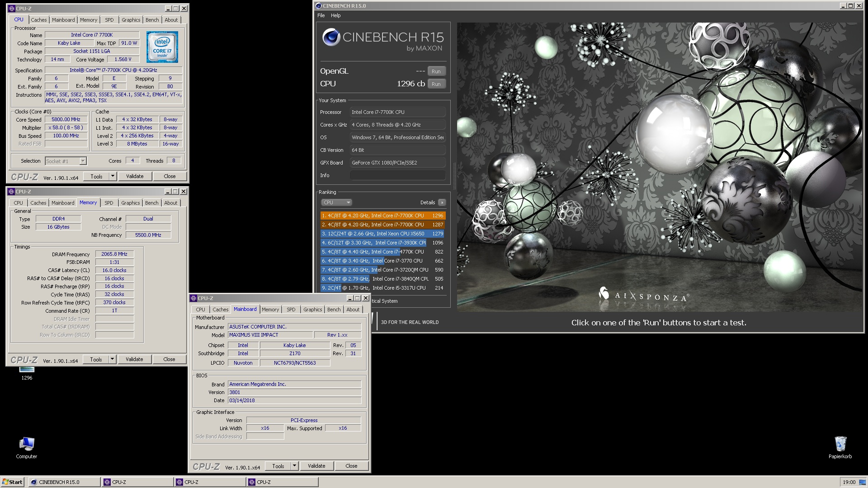
Task: Open the Socket #1 selection dropdown
Action: pyautogui.click(x=66, y=161)
